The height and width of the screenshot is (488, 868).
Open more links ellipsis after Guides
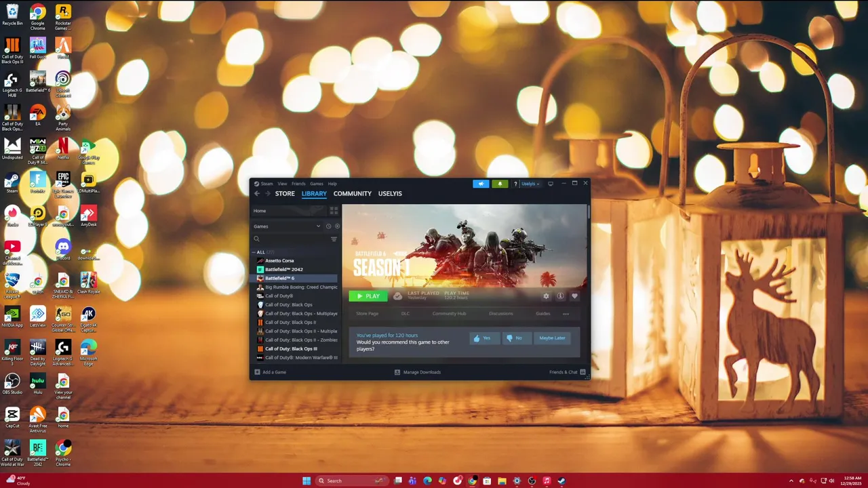(x=566, y=314)
